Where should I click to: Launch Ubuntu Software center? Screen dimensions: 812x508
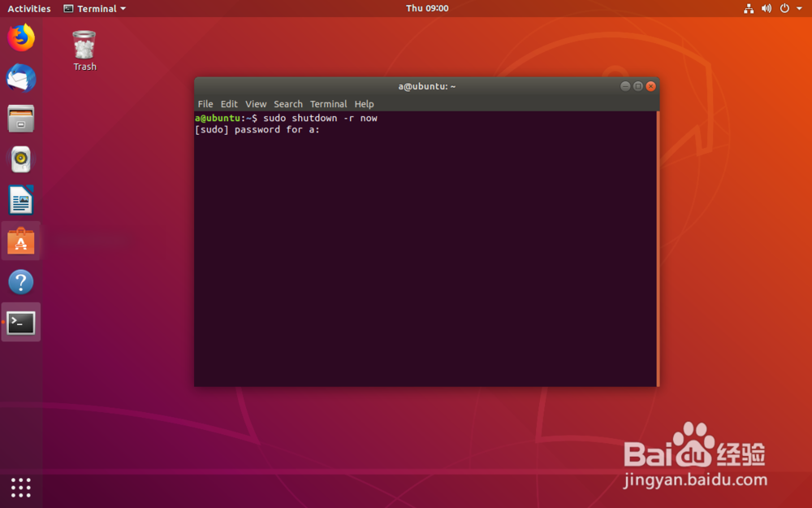[x=20, y=241]
